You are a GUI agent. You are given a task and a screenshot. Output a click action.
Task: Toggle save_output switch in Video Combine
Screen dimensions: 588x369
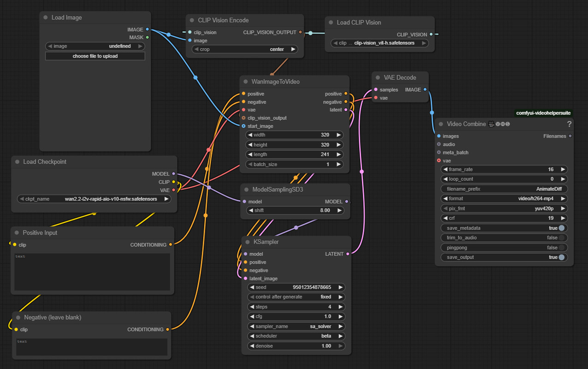(561, 257)
